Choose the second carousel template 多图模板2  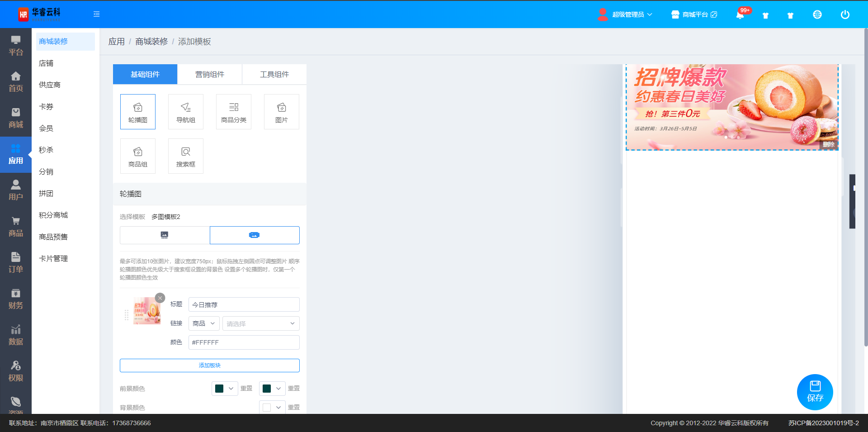tap(255, 235)
